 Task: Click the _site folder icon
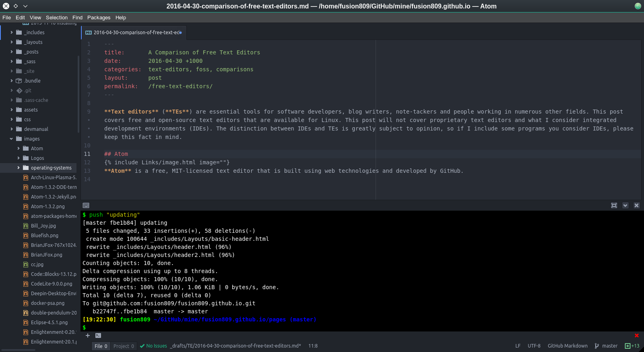[19, 71]
